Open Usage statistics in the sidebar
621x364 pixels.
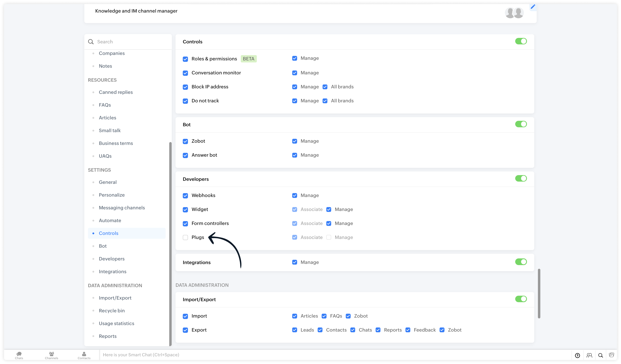click(x=116, y=323)
